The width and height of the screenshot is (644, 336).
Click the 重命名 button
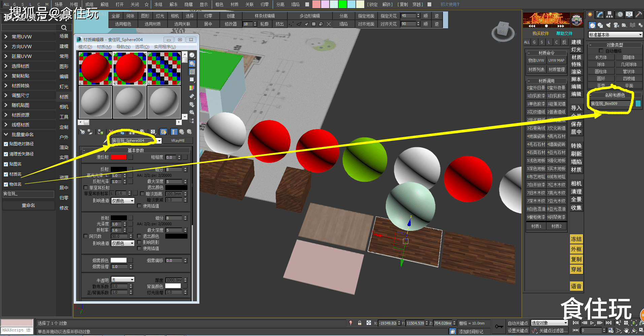[x=28, y=205]
